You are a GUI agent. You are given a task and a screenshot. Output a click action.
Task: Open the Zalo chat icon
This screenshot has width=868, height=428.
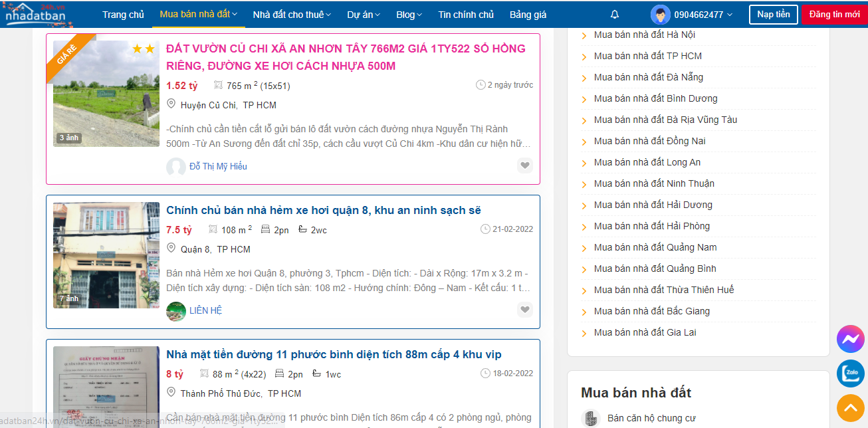point(850,374)
